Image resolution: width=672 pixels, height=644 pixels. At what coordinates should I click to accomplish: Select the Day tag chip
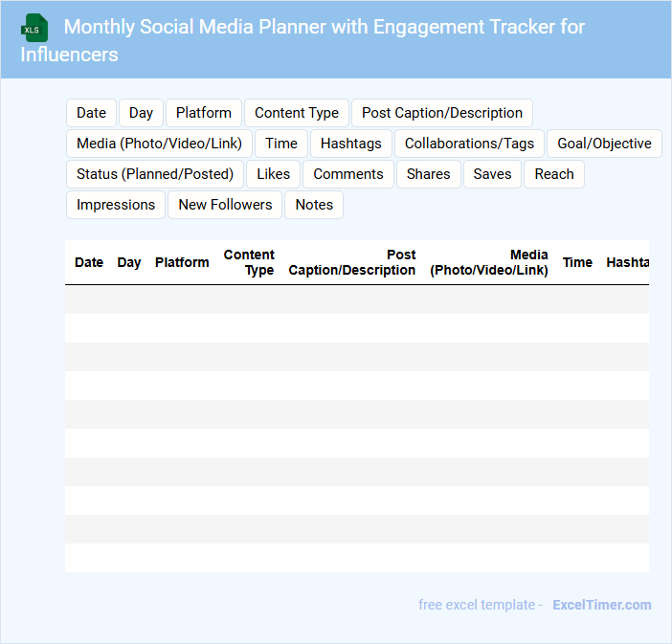coord(141,113)
